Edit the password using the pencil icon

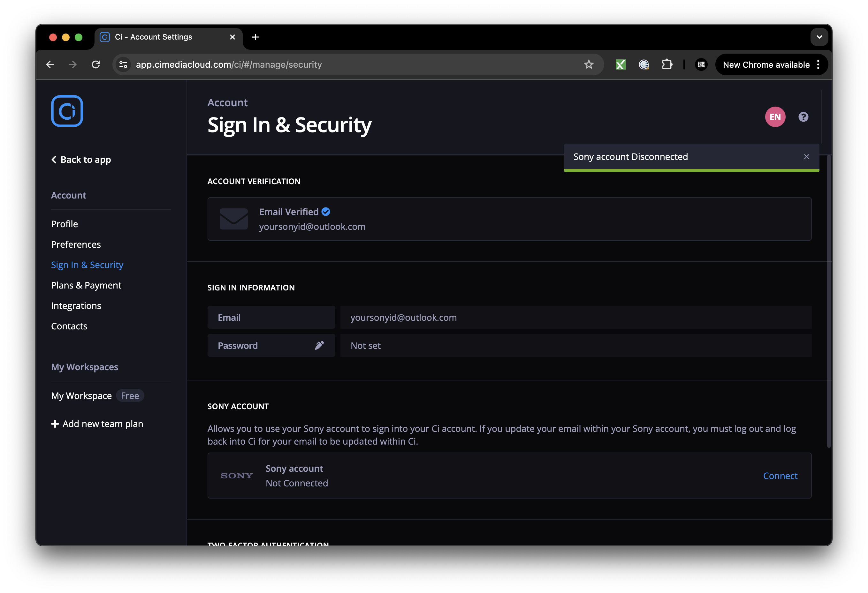320,345
